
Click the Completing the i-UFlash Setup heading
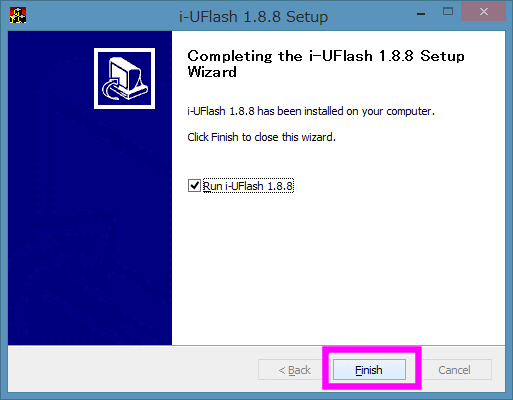coord(326,64)
